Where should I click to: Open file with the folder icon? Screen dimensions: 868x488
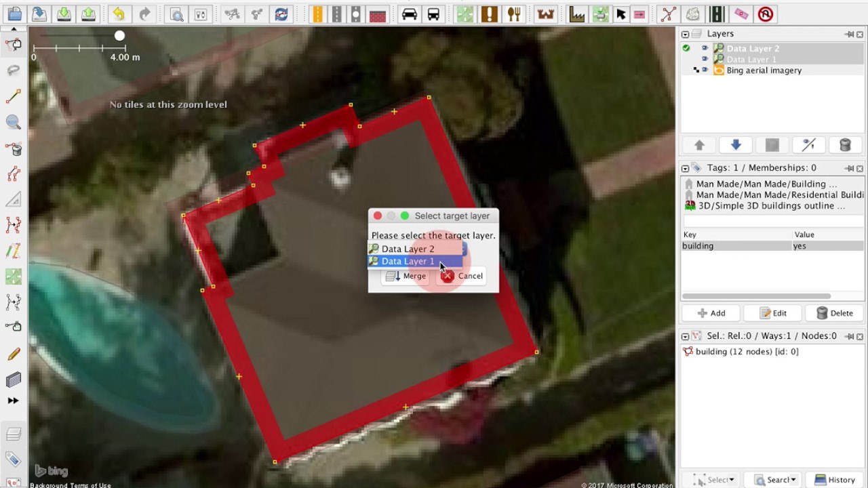[14, 14]
